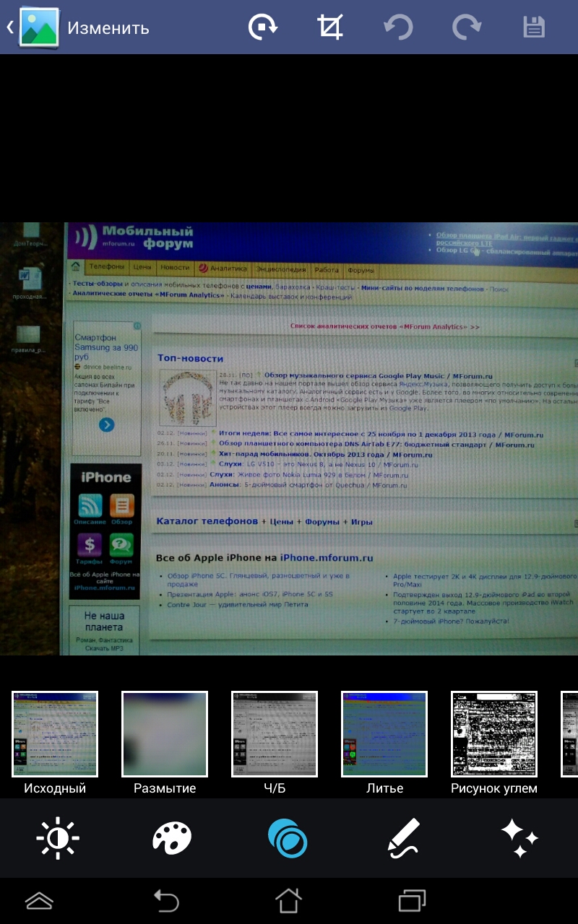Image resolution: width=578 pixels, height=924 pixels.
Task: Select the Рисунок углем charcoal filter
Action: tap(494, 734)
